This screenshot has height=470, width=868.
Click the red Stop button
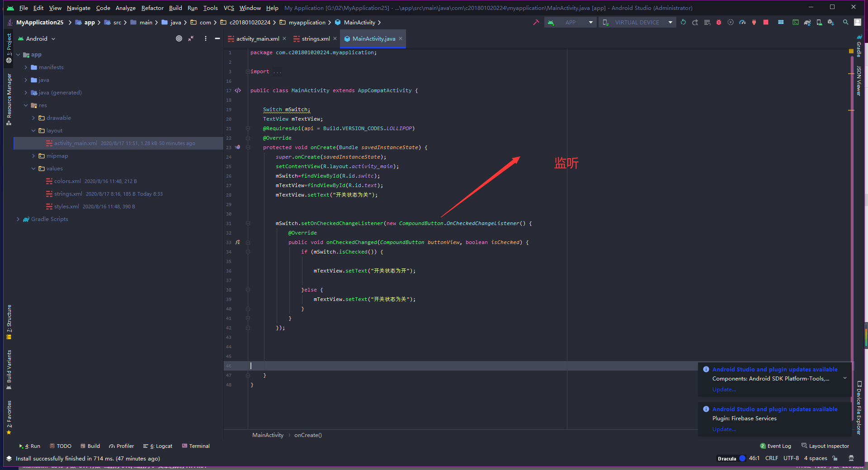766,22
